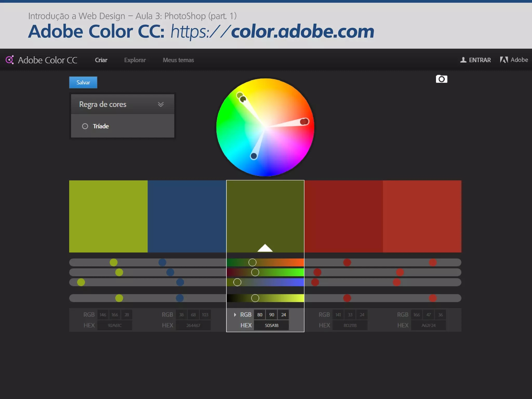Screen dimensions: 532x399
Task: Click the RGB field showing 68
Action: [x=193, y=315]
